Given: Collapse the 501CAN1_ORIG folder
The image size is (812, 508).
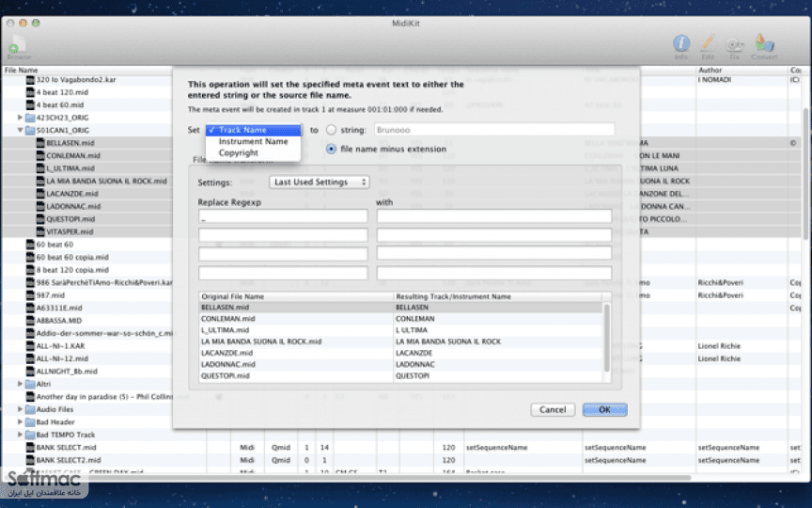Looking at the screenshot, I should tap(20, 130).
